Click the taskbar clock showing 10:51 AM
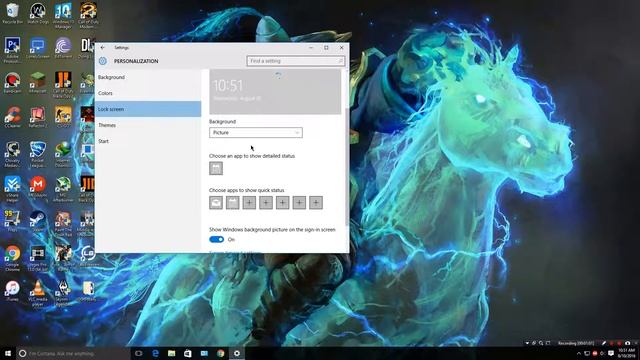The image size is (640, 360). tap(627, 353)
